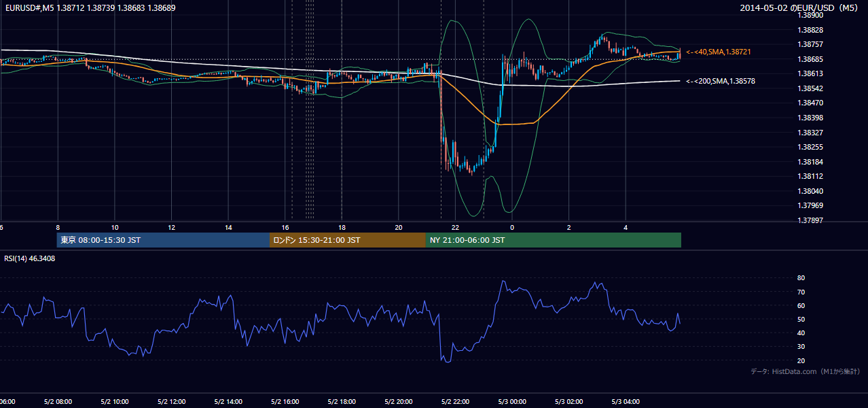Click RSI axis level 20
Viewport: 868px width, 408px height.
[801, 360]
